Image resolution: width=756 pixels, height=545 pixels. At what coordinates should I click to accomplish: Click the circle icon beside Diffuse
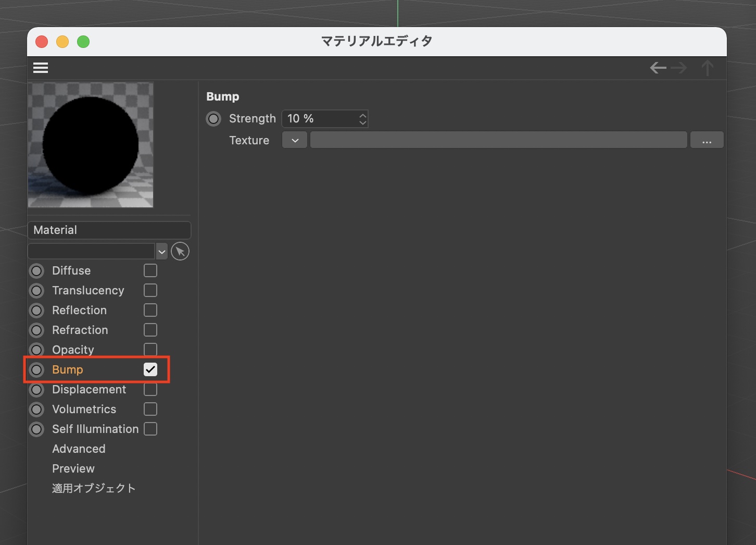click(36, 271)
